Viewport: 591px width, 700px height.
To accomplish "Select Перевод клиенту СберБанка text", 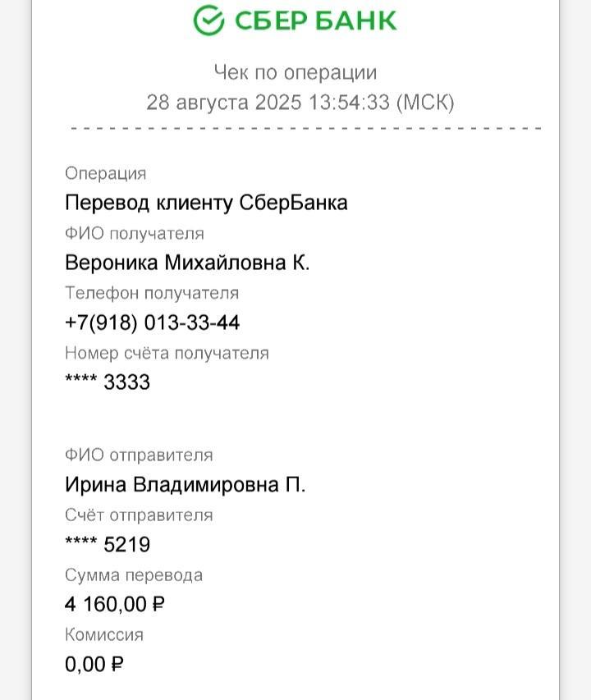I will coord(206,203).
